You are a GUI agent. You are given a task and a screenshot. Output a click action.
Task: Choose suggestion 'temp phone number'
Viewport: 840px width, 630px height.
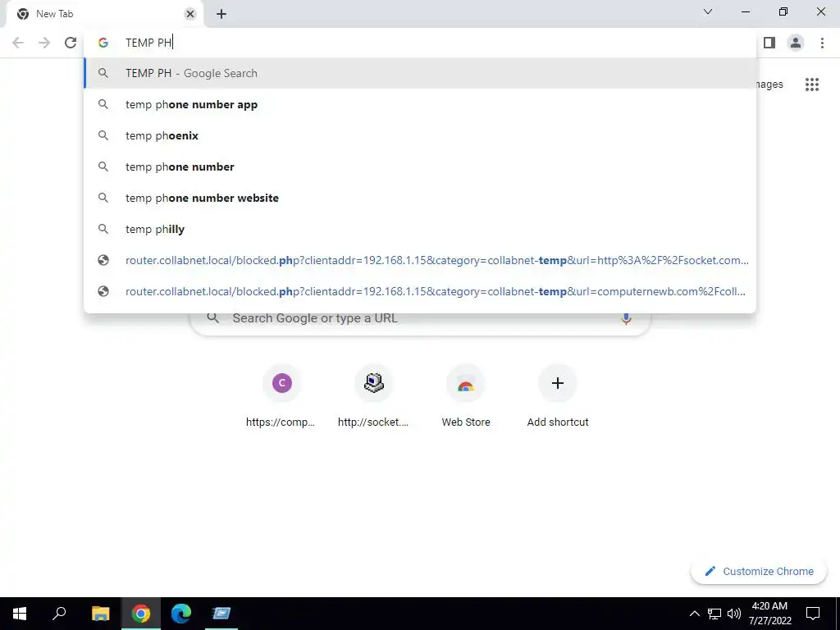(x=420, y=167)
